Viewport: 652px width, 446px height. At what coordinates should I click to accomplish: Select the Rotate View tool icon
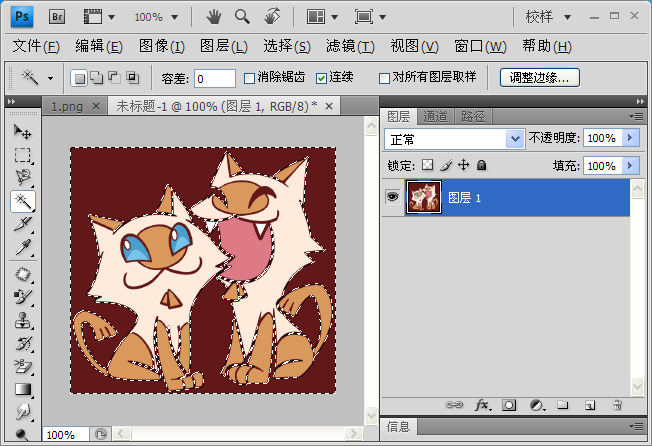pos(272,17)
